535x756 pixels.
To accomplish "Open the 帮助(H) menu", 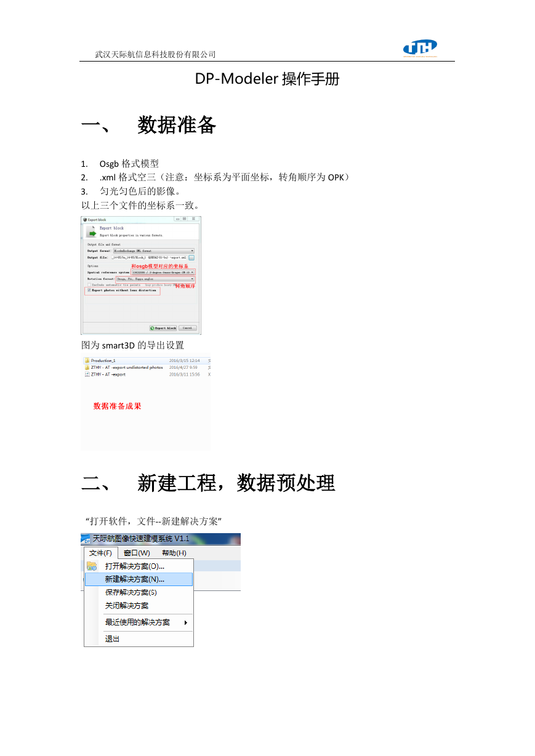I will pos(174,553).
